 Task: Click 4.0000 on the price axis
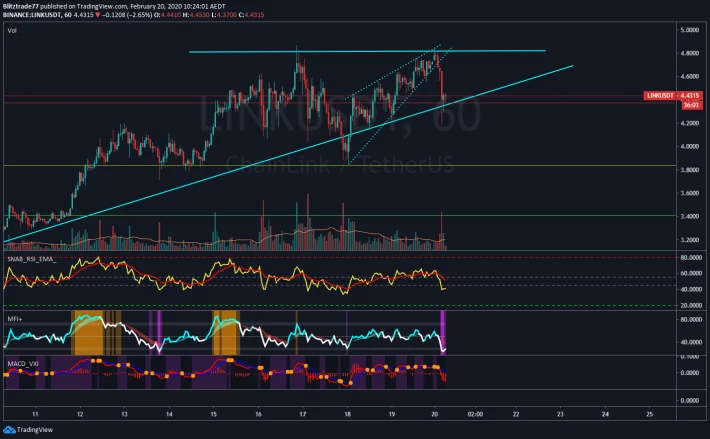point(689,146)
